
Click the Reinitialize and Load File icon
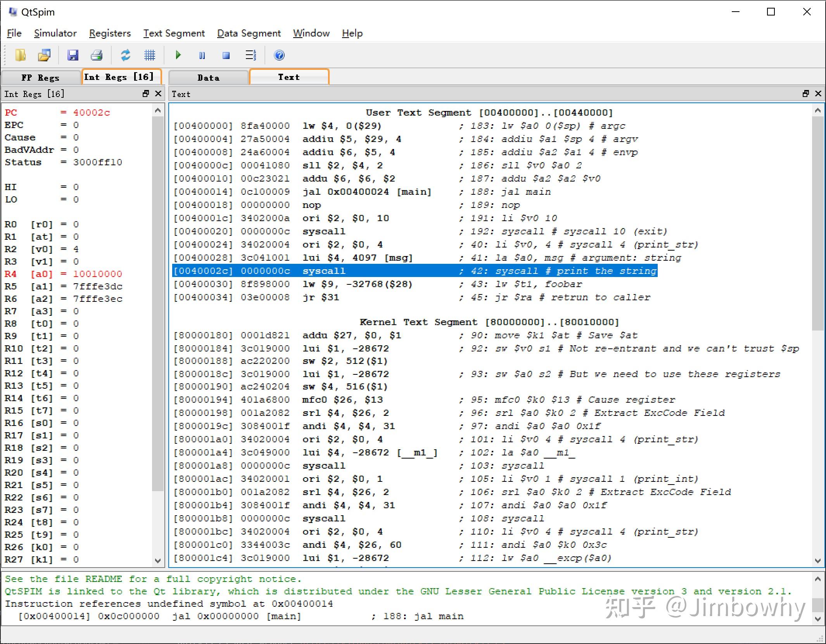pos(45,55)
